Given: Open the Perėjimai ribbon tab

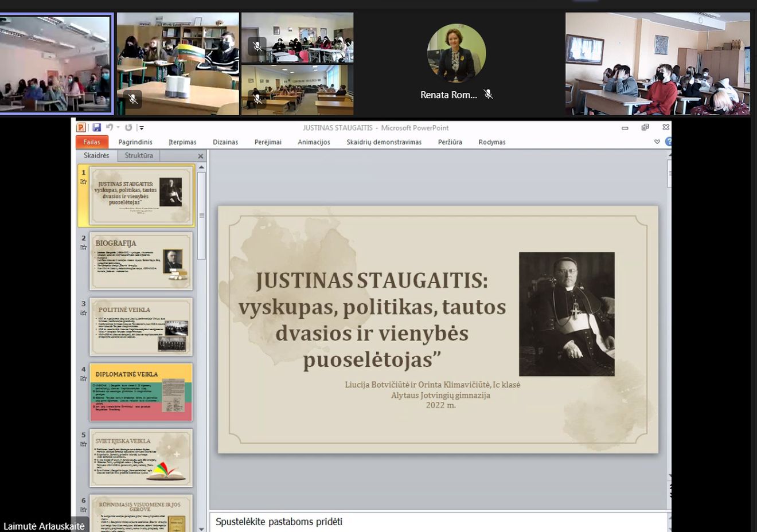Looking at the screenshot, I should coord(268,142).
